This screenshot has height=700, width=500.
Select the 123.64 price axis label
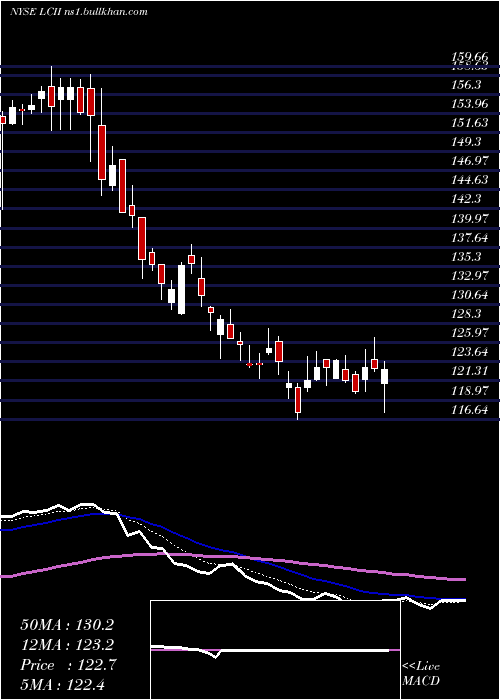pyautogui.click(x=470, y=352)
